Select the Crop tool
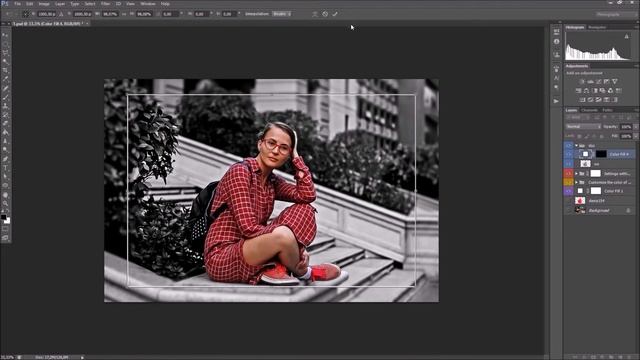This screenshot has width=640, height=360. tap(5, 70)
